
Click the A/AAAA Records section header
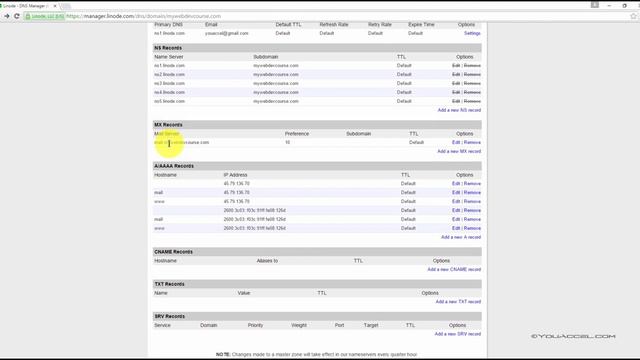click(x=317, y=166)
